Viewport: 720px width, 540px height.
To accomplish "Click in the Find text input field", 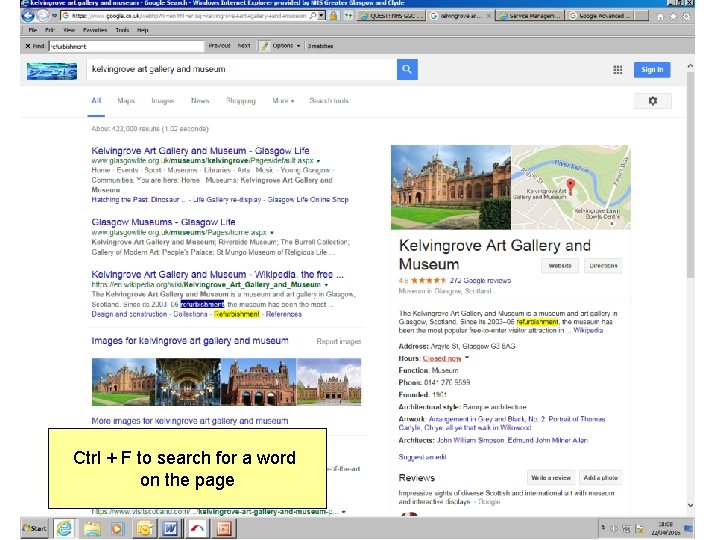I will coord(126,46).
